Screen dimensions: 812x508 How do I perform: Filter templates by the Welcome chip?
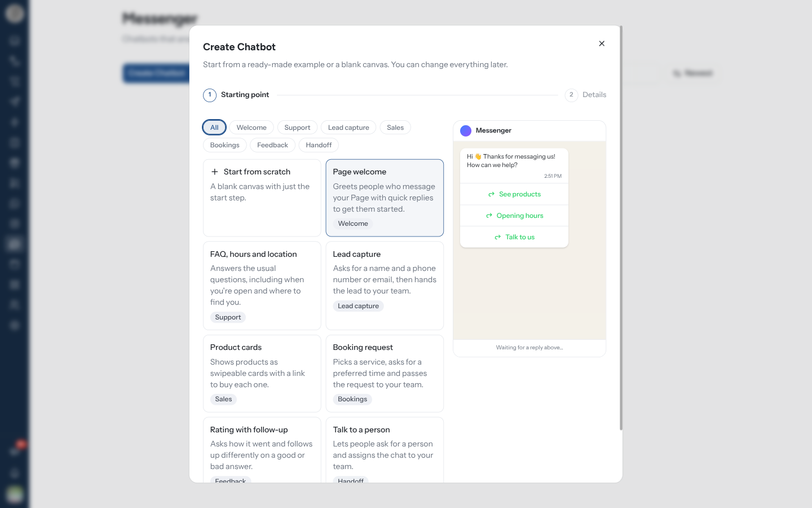251,128
